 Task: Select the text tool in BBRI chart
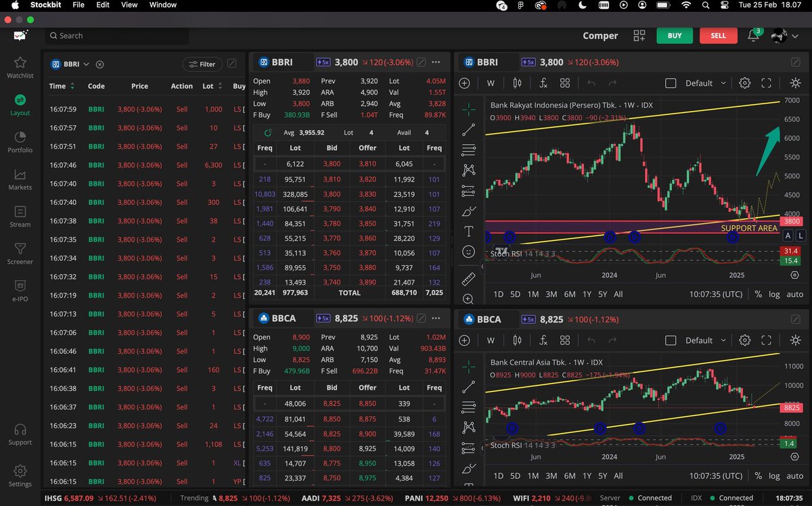[x=468, y=231]
